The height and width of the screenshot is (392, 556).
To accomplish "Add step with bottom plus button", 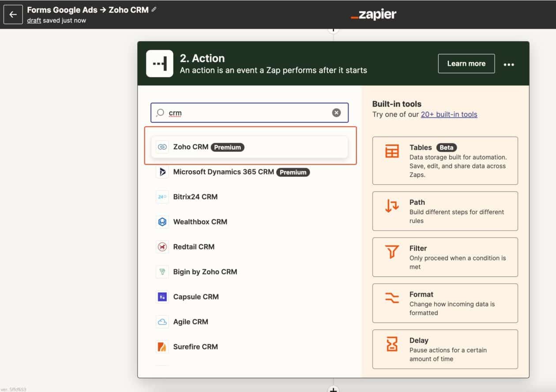I will coord(334,389).
